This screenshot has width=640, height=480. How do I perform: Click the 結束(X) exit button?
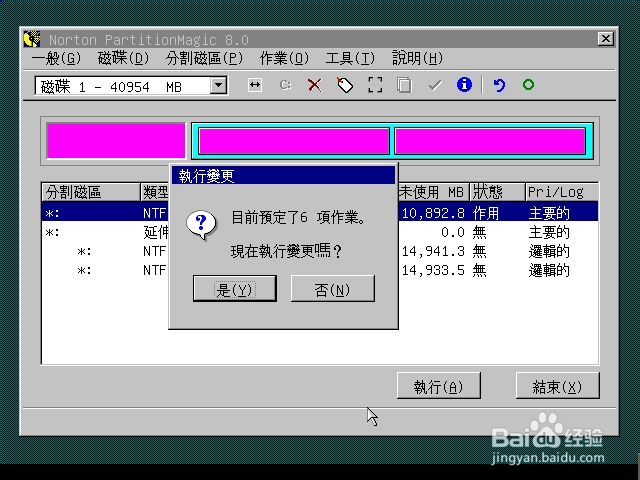click(558, 385)
